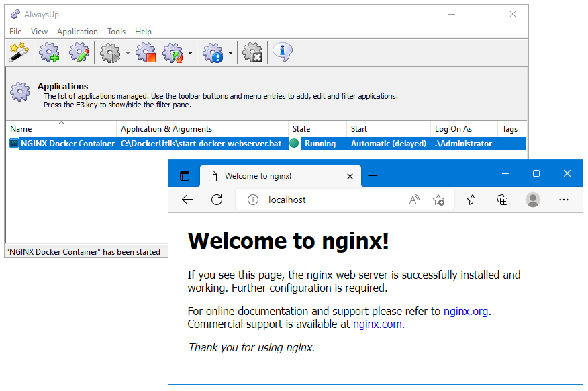588x391 pixels.
Task: Click the AlwaysUp title bar app icon
Action: (x=15, y=14)
